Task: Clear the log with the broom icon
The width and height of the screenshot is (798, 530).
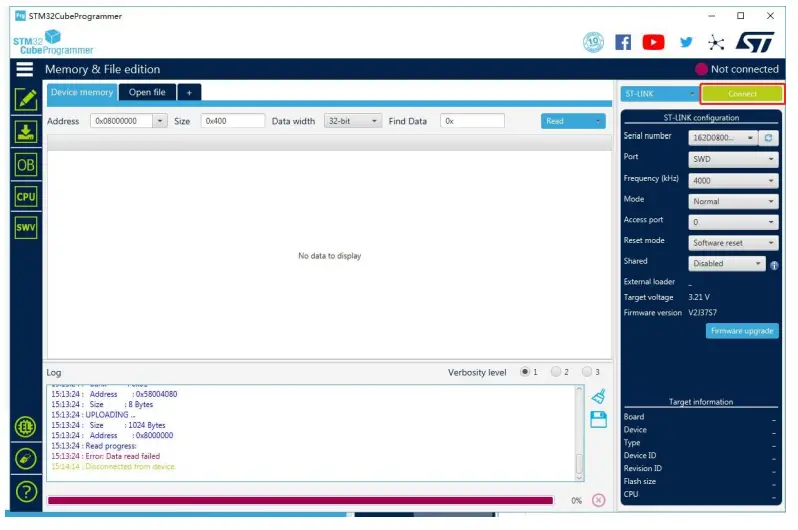Action: point(598,396)
